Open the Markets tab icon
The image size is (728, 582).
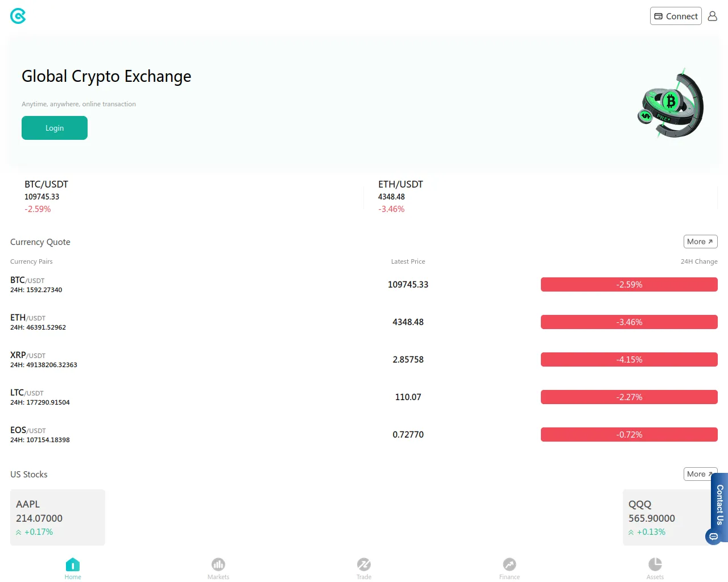pyautogui.click(x=218, y=564)
